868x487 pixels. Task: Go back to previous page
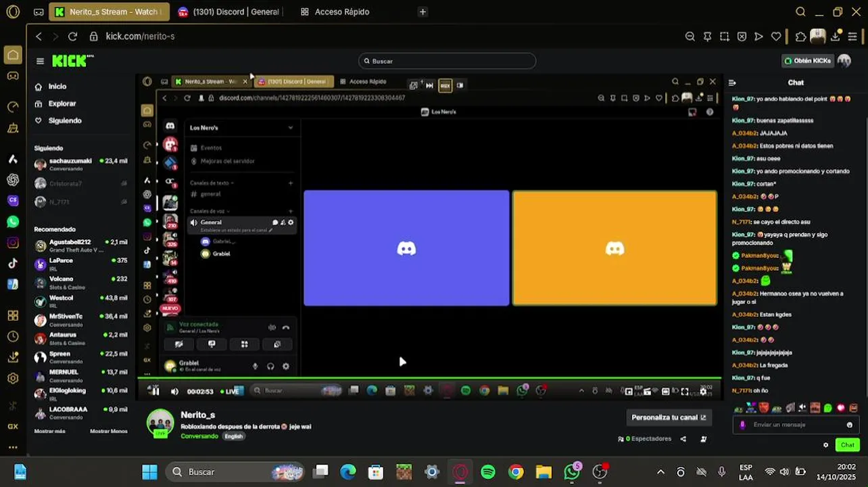tap(39, 37)
